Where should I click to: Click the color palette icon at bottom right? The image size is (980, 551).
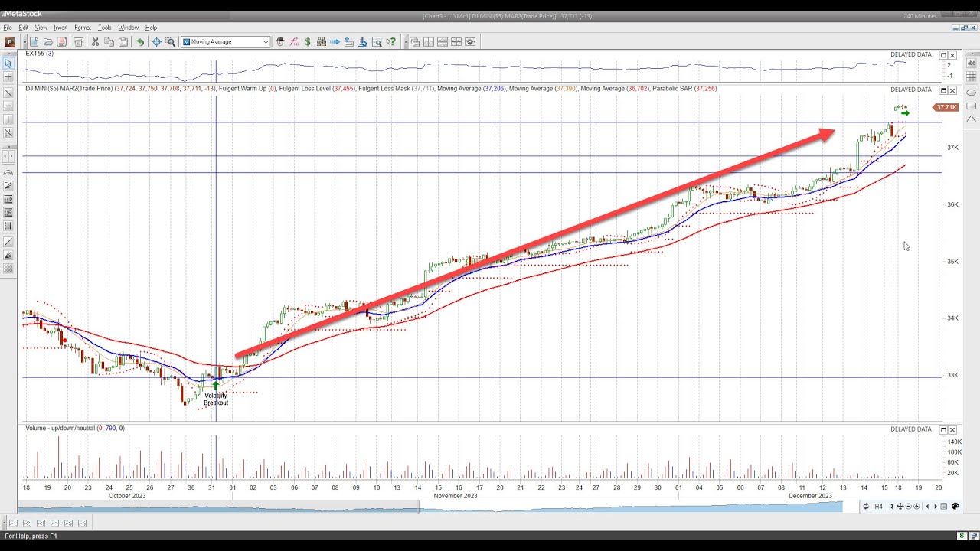[x=955, y=506]
